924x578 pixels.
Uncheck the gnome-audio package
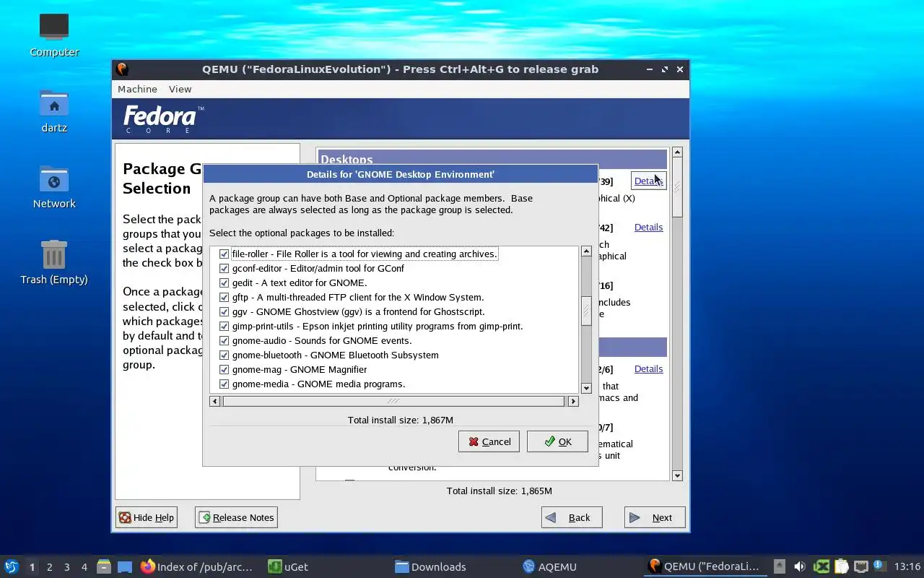click(x=224, y=340)
